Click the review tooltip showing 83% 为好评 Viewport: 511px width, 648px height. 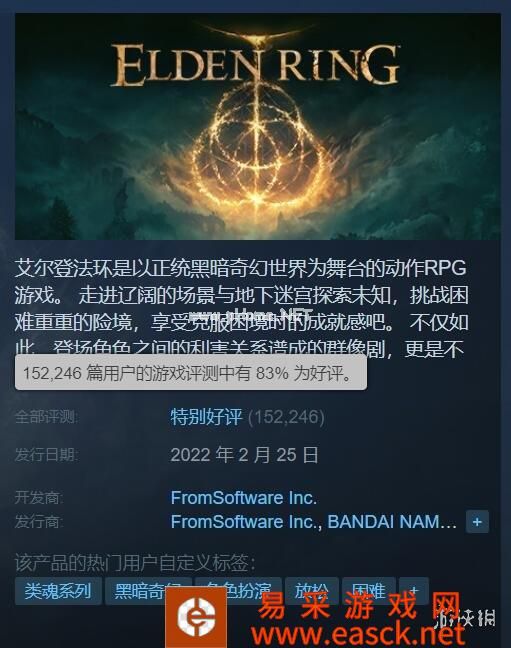191,372
